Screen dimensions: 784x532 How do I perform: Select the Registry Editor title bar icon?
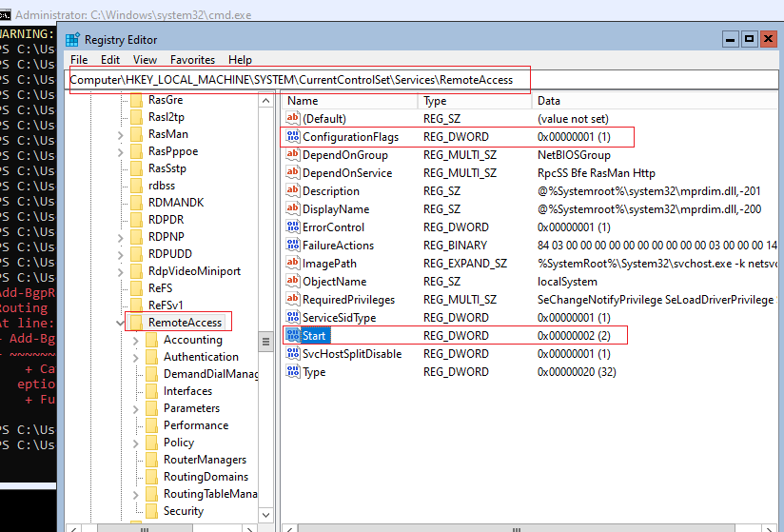coord(73,40)
